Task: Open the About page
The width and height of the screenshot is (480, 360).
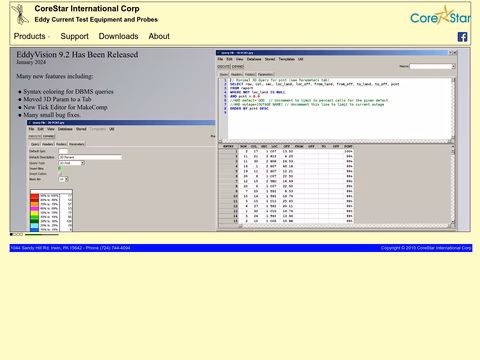Action: [159, 36]
